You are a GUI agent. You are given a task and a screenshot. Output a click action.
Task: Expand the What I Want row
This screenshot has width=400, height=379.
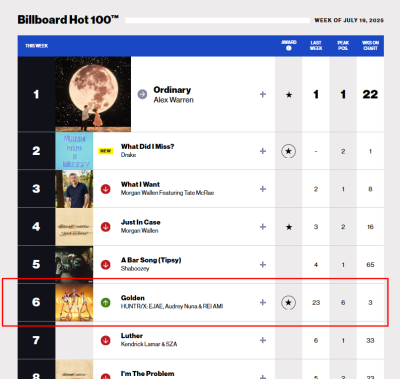pyautogui.click(x=263, y=189)
